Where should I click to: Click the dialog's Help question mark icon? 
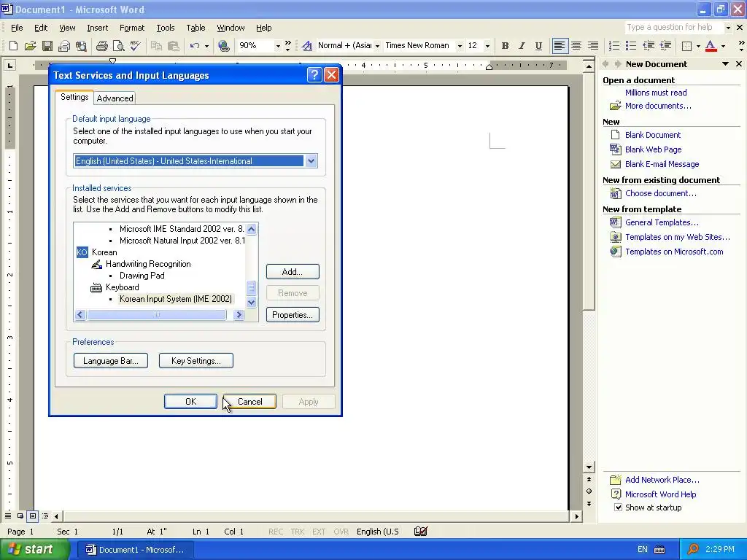(x=314, y=75)
